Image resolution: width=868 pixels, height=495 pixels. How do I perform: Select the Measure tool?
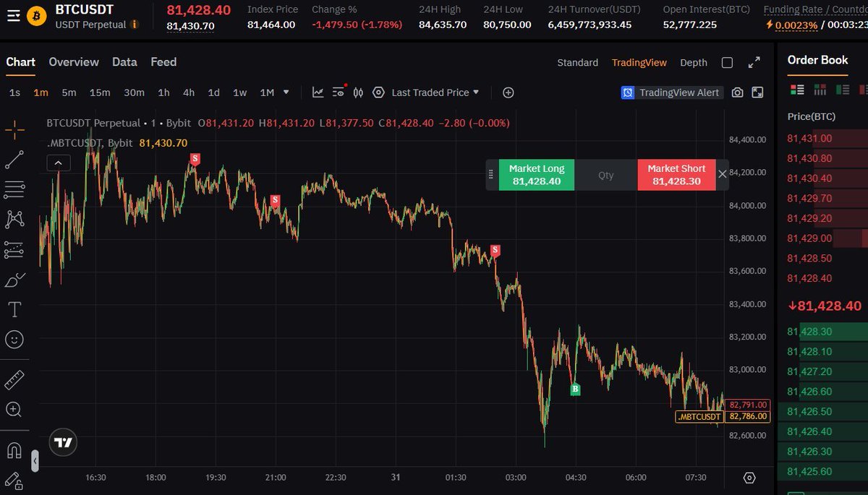(x=13, y=379)
